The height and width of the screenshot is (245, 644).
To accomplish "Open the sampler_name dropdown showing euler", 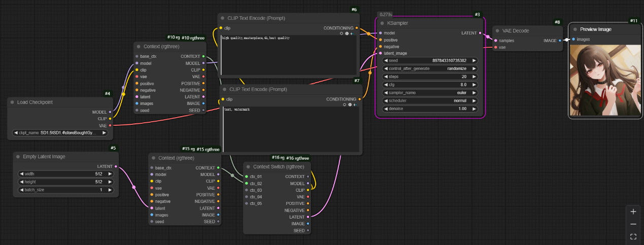I will [x=430, y=93].
